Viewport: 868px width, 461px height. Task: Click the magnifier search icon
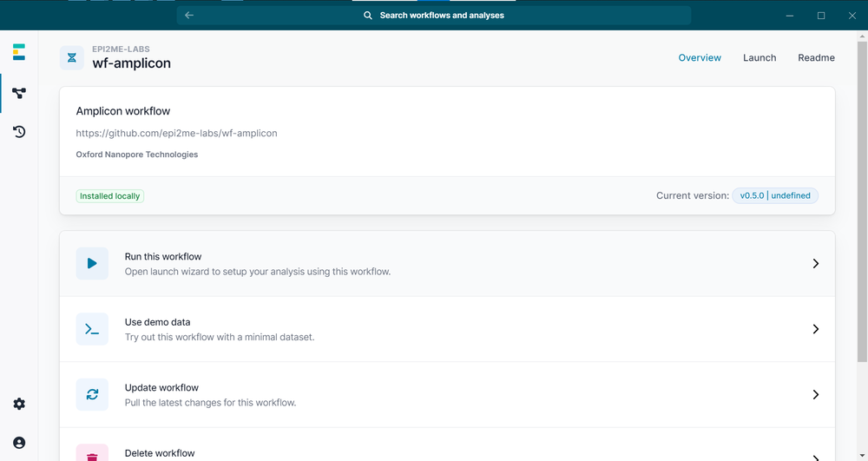pyautogui.click(x=367, y=16)
